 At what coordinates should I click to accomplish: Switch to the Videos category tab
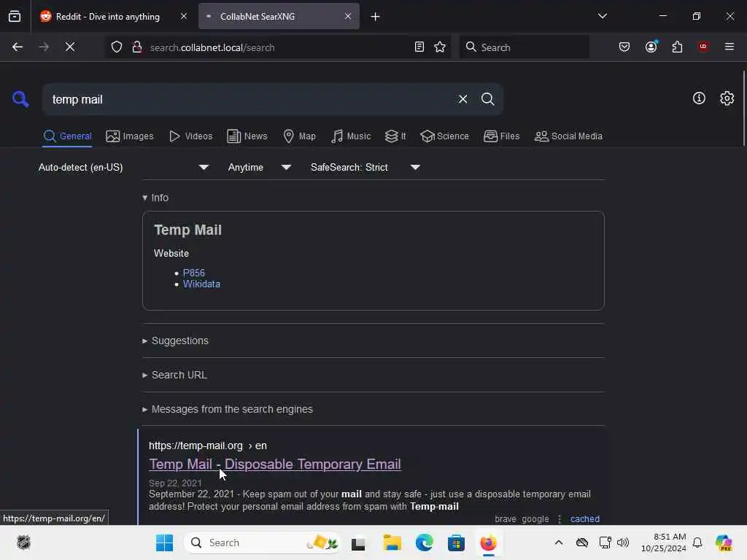[x=190, y=136]
